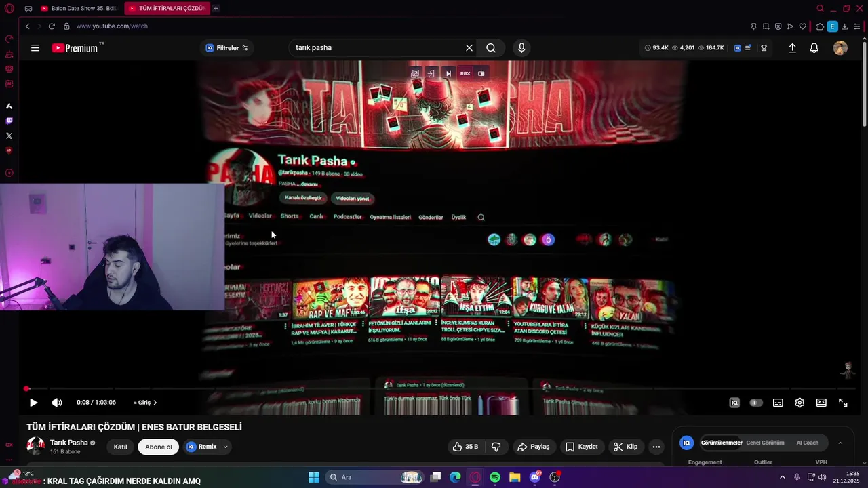The height and width of the screenshot is (488, 868).
Task: Open GX Control speedometer icon in sidebar
Action: (9, 39)
